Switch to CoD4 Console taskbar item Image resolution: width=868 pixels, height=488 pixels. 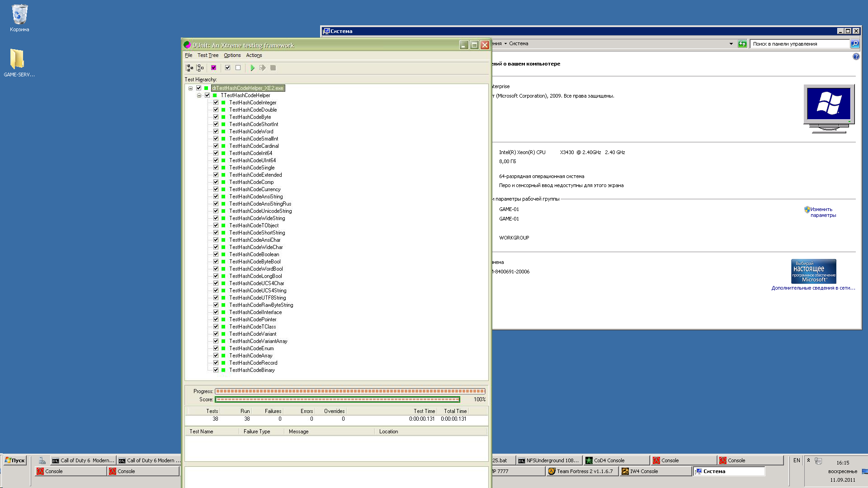pos(616,460)
